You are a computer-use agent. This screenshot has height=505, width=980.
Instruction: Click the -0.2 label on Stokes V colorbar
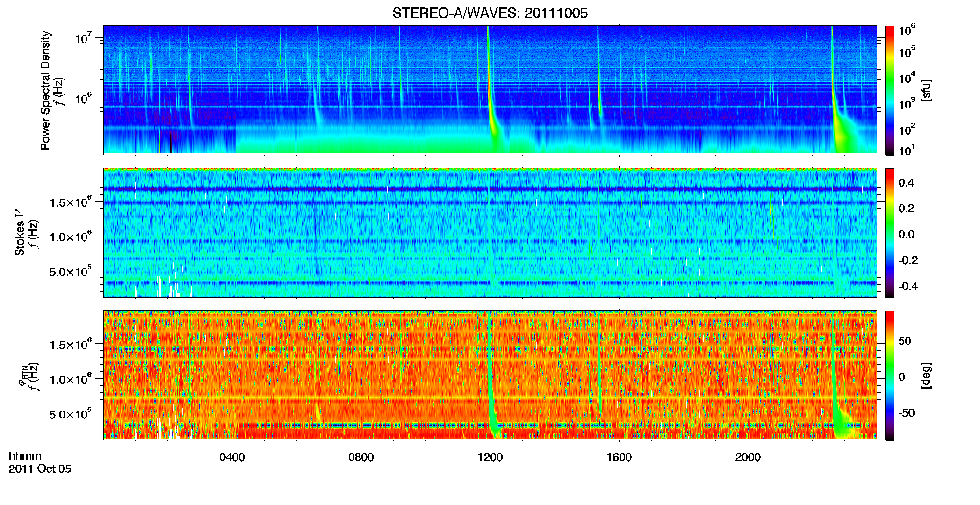pos(908,260)
